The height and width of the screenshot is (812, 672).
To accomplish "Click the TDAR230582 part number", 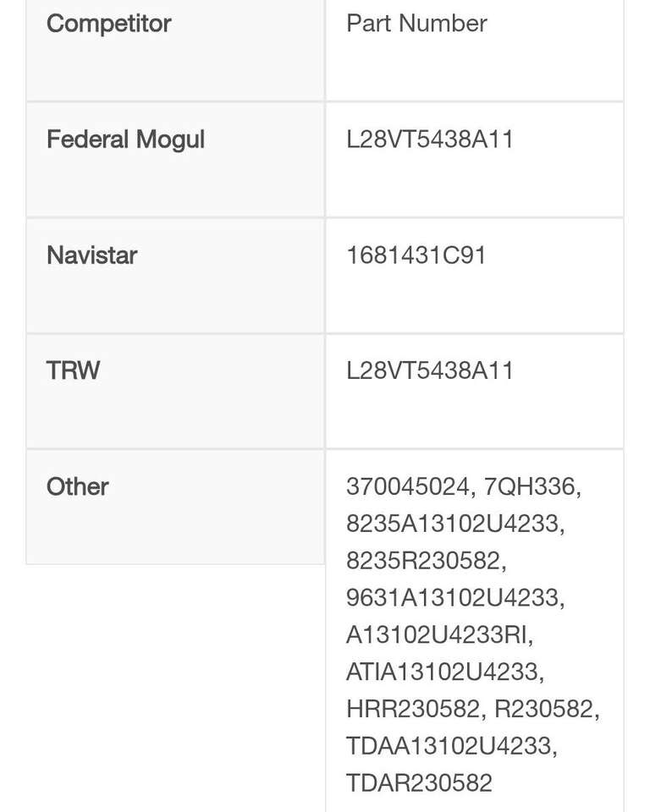I will coord(419,783).
